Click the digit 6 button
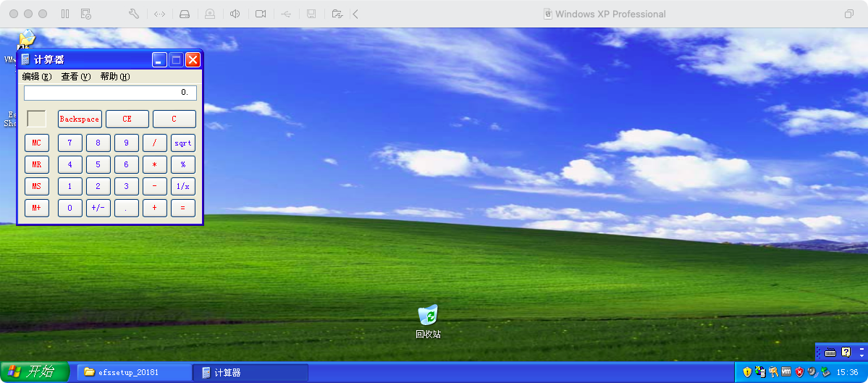The width and height of the screenshot is (868, 383). pos(127,165)
